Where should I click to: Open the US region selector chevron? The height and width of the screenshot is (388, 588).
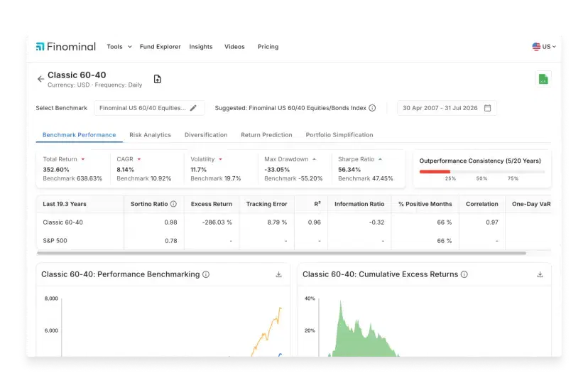pos(554,46)
